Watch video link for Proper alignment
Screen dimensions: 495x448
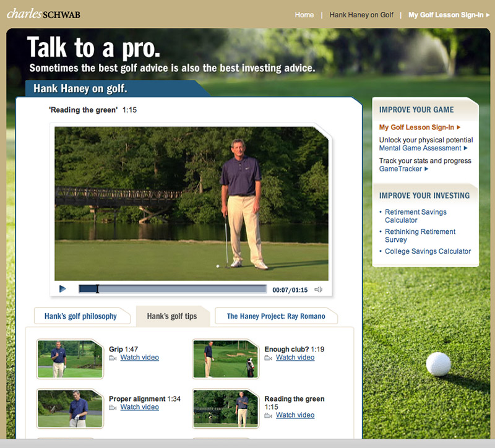[x=140, y=407]
